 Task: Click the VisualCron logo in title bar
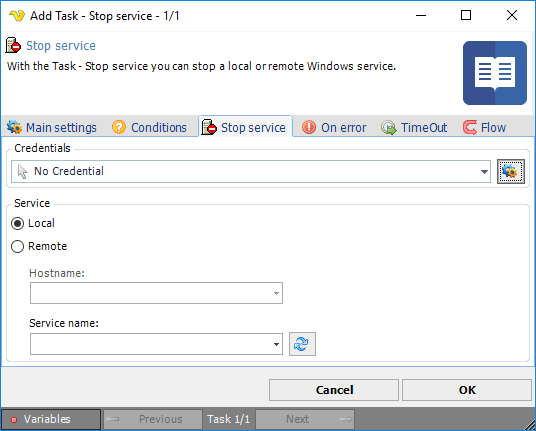17,15
